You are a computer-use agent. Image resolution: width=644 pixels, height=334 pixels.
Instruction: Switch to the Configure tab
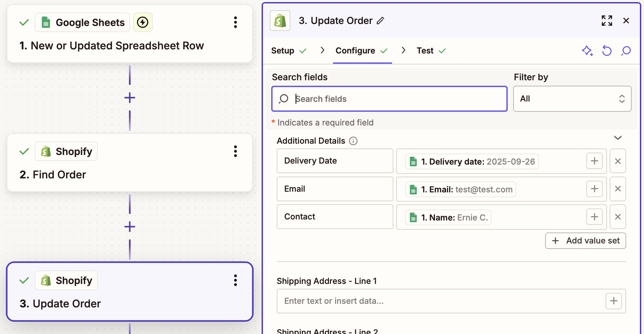click(362, 51)
